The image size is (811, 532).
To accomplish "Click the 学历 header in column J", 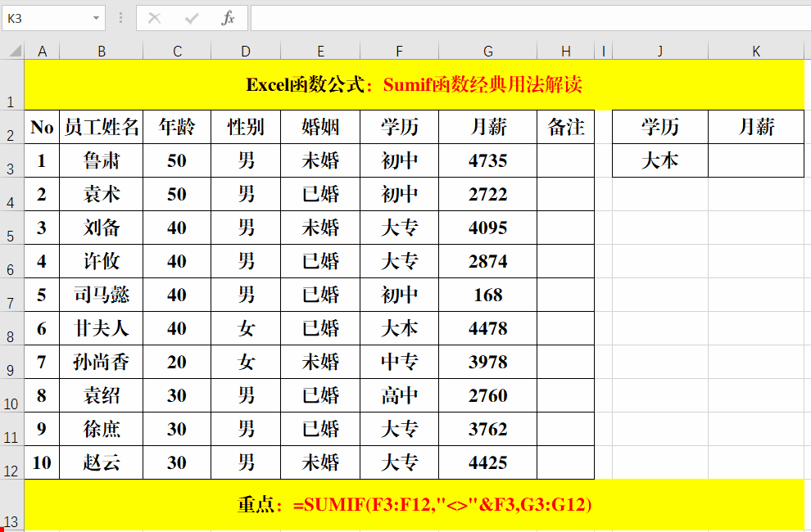I will 660,127.
